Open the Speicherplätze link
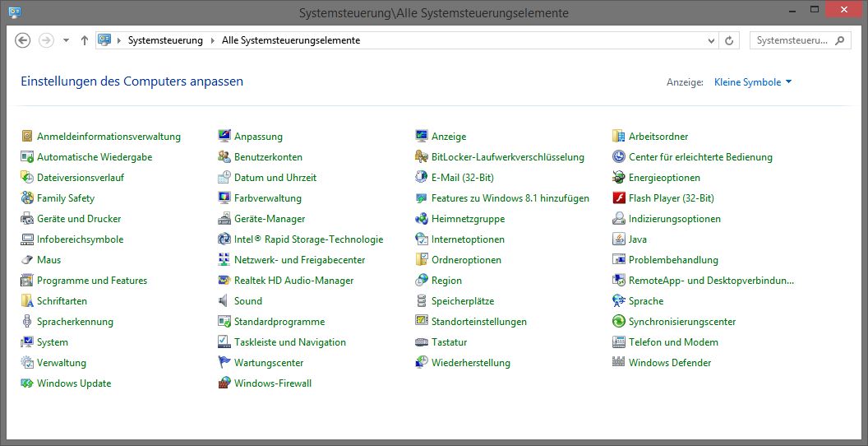 [463, 301]
